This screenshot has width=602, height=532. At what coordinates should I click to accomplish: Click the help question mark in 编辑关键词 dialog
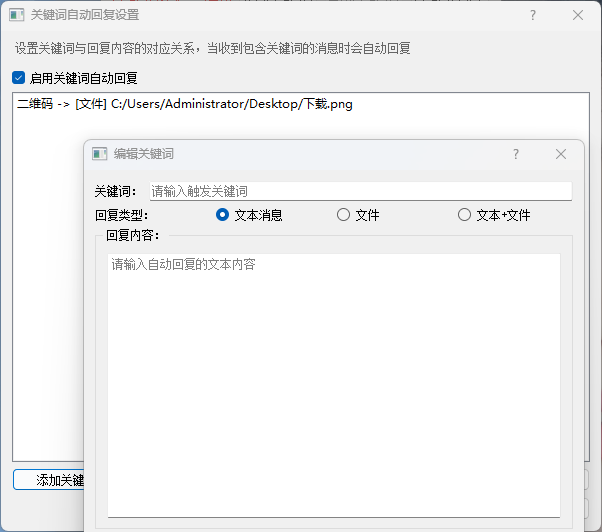516,154
